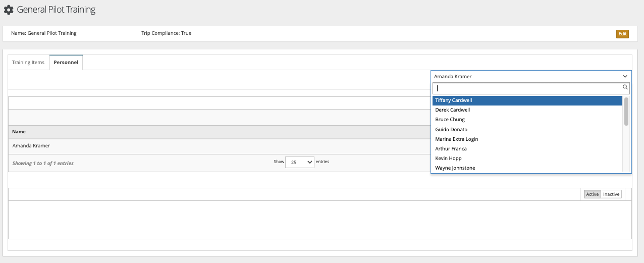Toggle the Active filter button
644x263 pixels.
coord(592,194)
